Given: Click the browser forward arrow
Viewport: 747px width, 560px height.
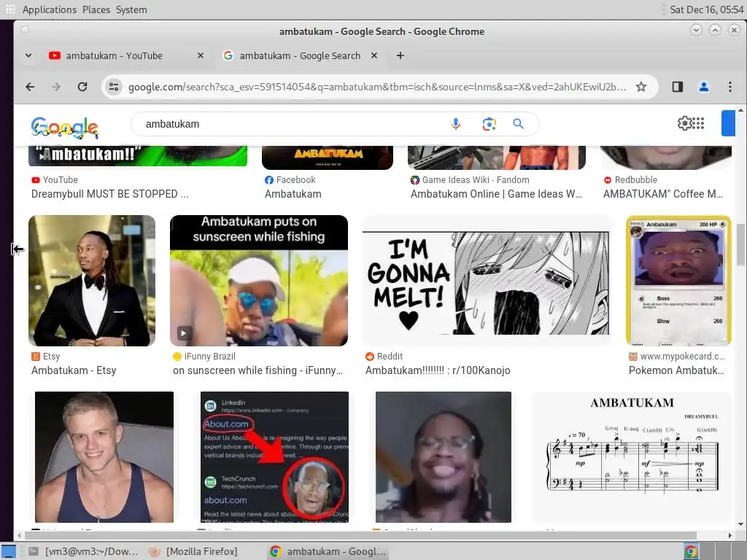Looking at the screenshot, I should click(x=56, y=87).
